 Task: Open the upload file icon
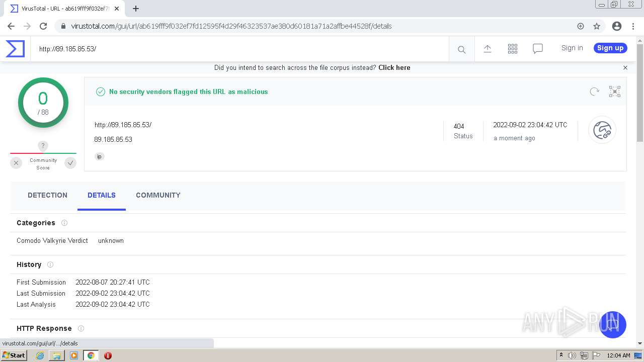tap(488, 48)
